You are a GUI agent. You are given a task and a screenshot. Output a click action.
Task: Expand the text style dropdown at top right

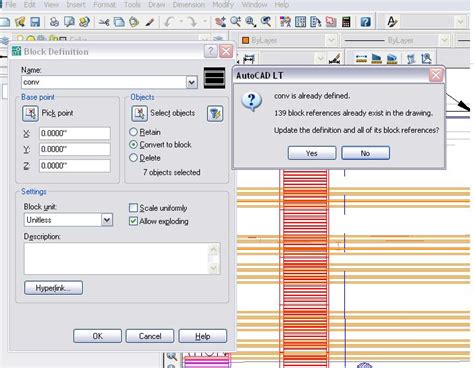tap(460, 22)
